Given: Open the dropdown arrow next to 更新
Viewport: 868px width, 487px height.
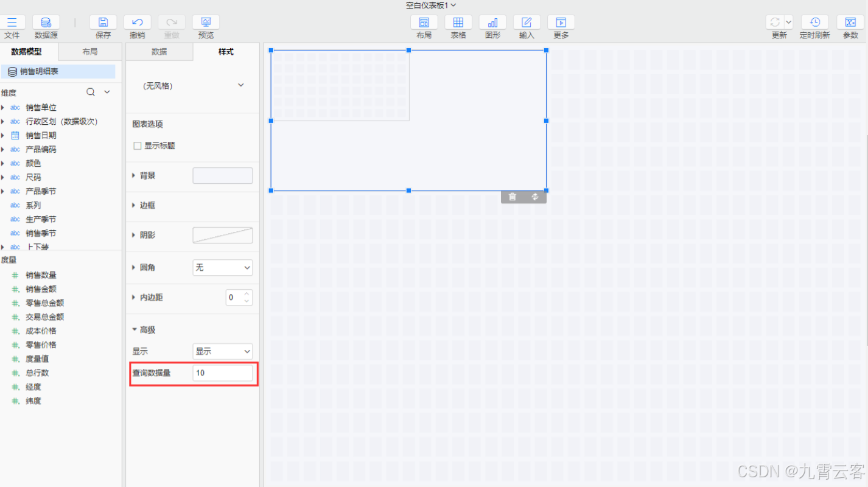Looking at the screenshot, I should (788, 21).
